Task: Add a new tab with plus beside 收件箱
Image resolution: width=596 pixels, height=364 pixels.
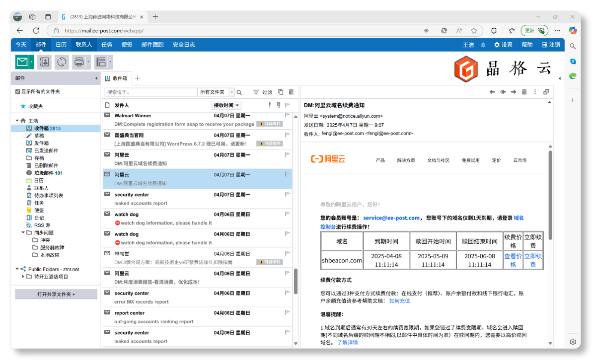Action: (138, 78)
